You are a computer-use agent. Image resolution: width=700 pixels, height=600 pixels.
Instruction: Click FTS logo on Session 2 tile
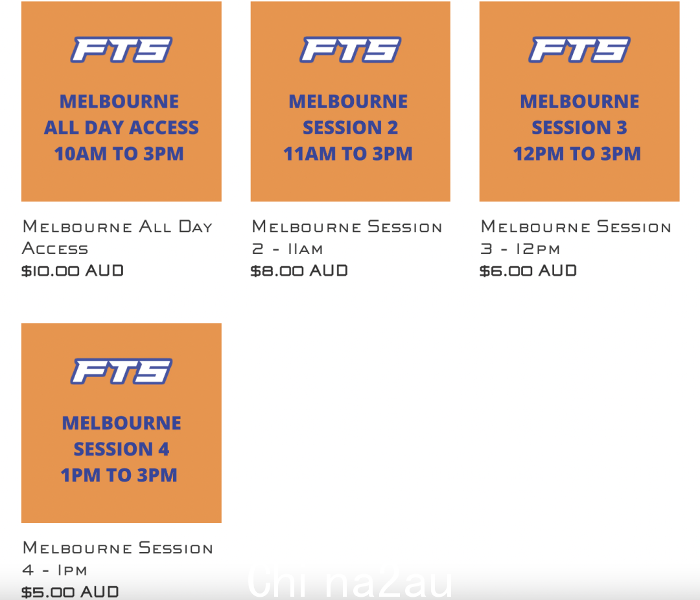[350, 49]
